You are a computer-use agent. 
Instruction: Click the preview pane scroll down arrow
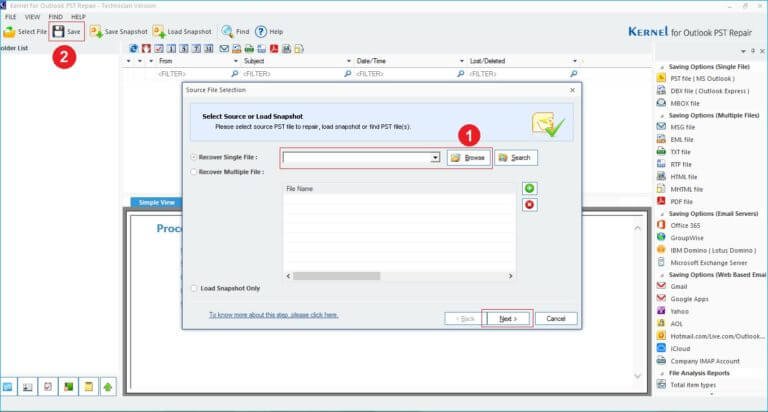point(637,376)
